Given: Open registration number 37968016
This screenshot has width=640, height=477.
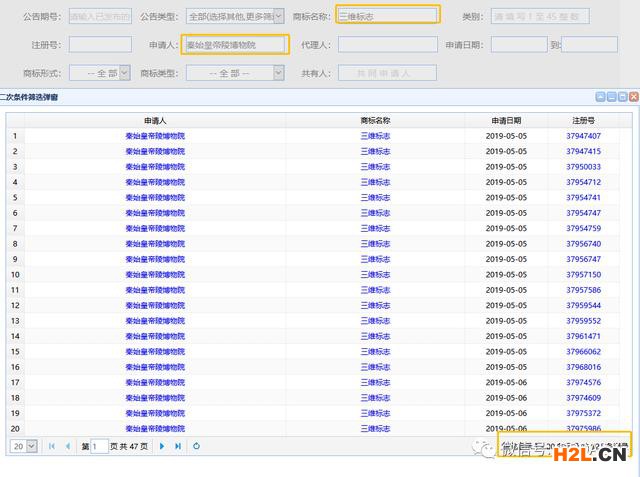Looking at the screenshot, I should pyautogui.click(x=583, y=367).
